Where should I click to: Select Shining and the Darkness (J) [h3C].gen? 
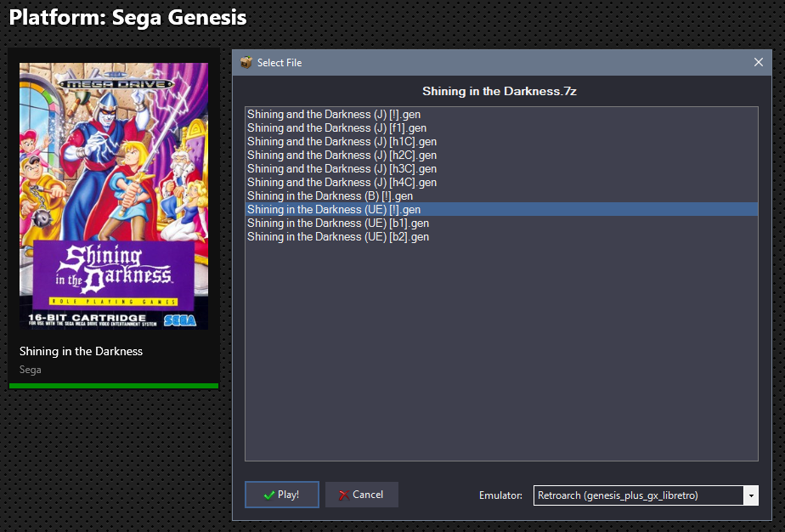501,168
